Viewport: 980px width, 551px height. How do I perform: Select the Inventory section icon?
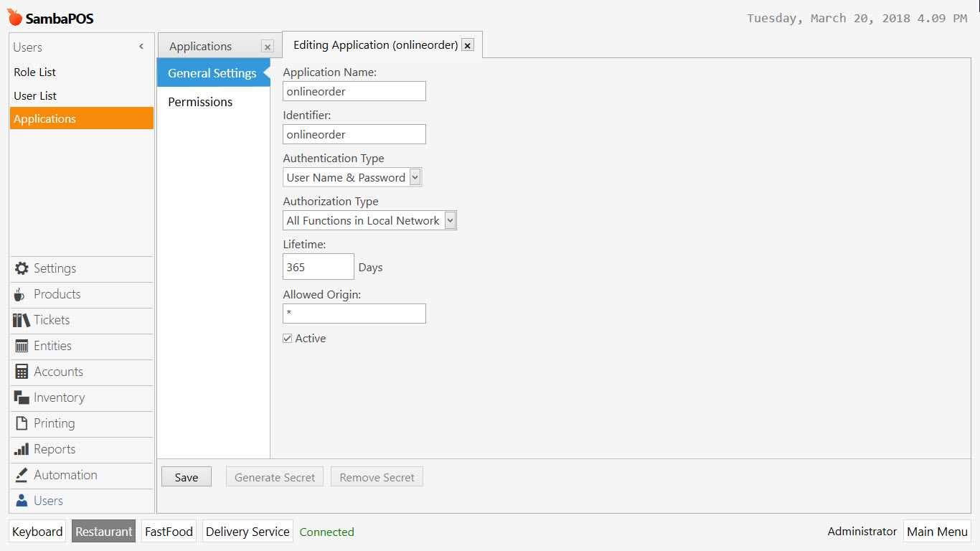pyautogui.click(x=22, y=398)
